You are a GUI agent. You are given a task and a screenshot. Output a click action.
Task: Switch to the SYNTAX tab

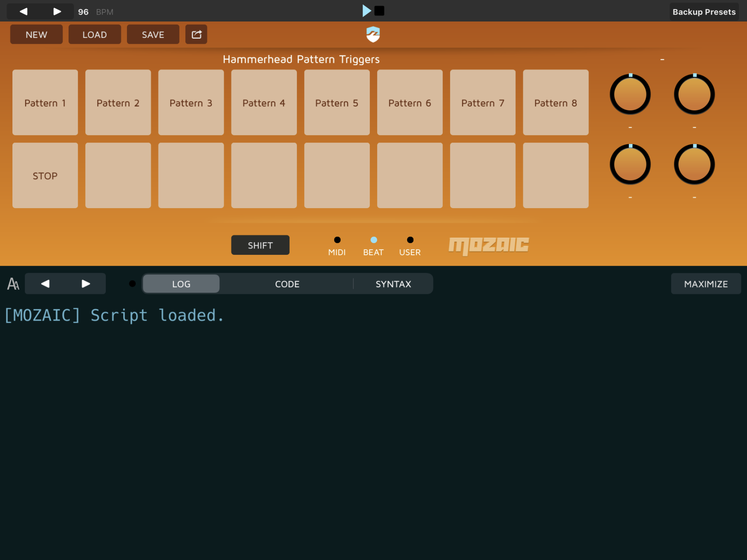click(393, 284)
